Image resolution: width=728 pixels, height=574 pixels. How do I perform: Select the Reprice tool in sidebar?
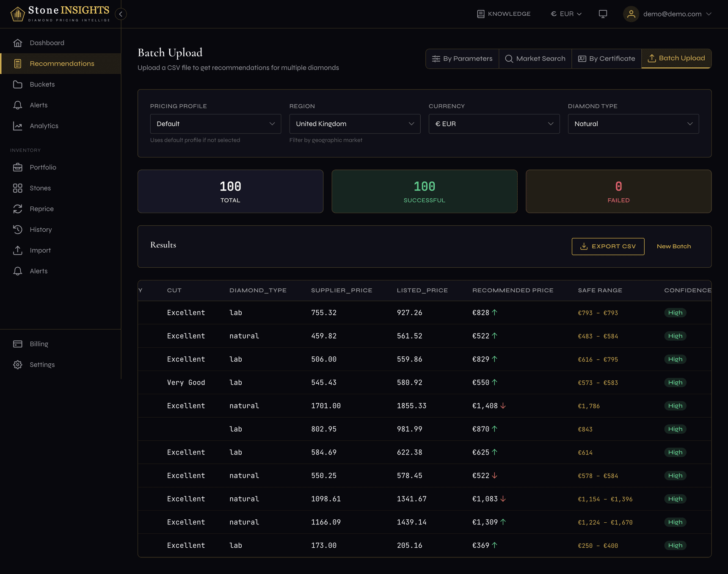(x=41, y=209)
